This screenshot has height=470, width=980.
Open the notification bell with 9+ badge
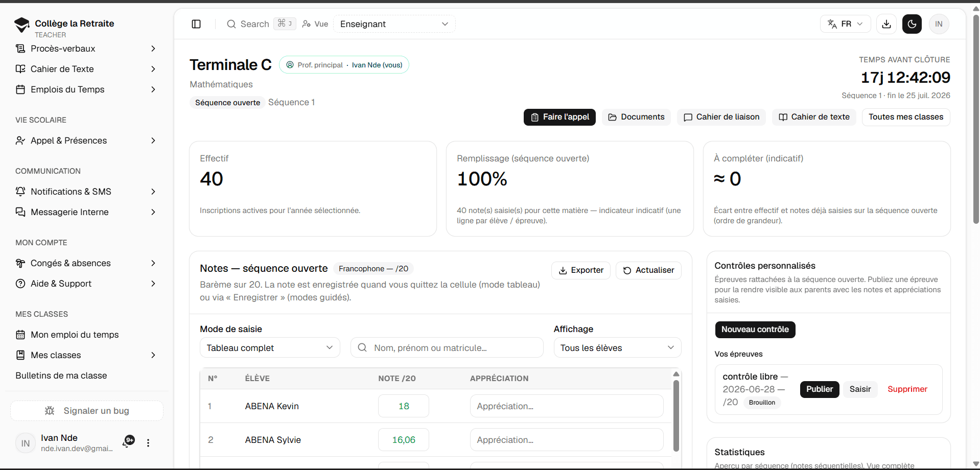tap(128, 441)
